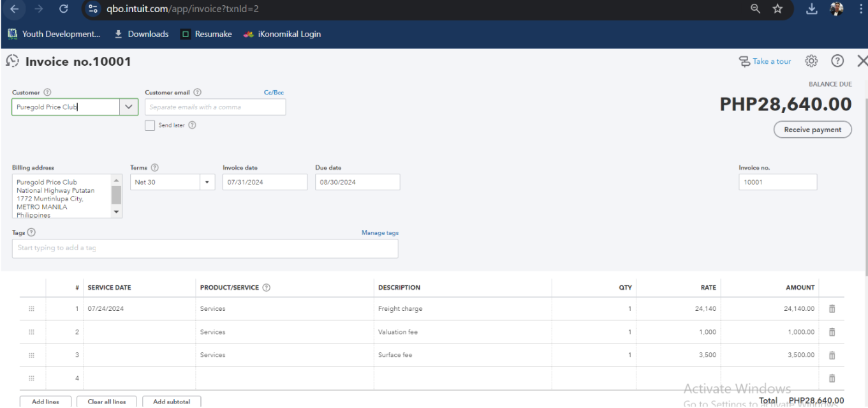Click help icon next to Terms
This screenshot has width=868, height=408.
tap(154, 167)
